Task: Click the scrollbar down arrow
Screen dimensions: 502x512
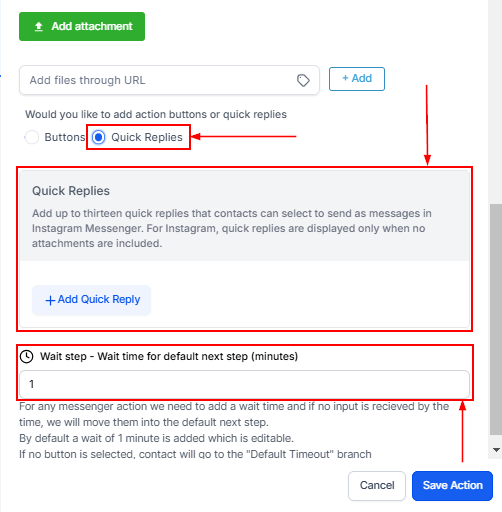Action: [x=496, y=450]
